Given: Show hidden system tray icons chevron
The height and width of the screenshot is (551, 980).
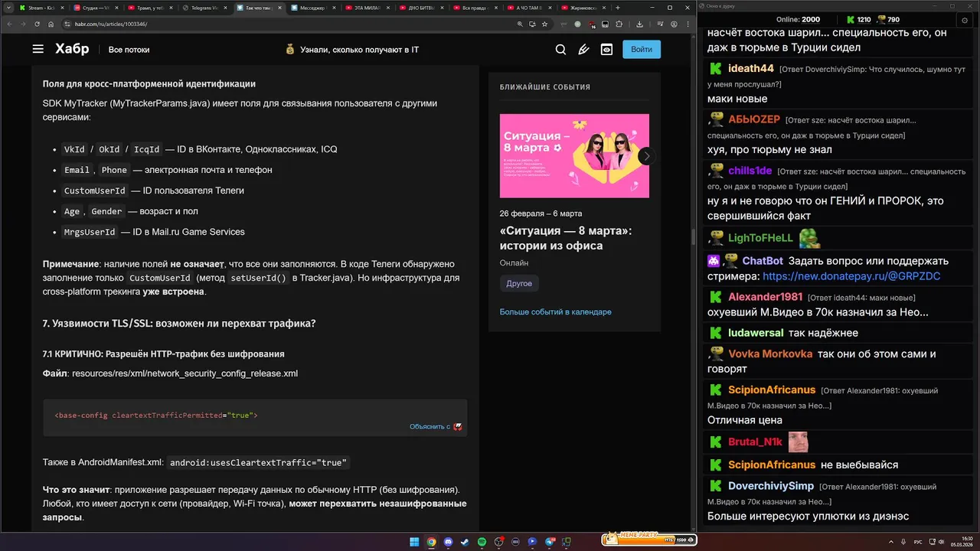Looking at the screenshot, I should pyautogui.click(x=891, y=542).
